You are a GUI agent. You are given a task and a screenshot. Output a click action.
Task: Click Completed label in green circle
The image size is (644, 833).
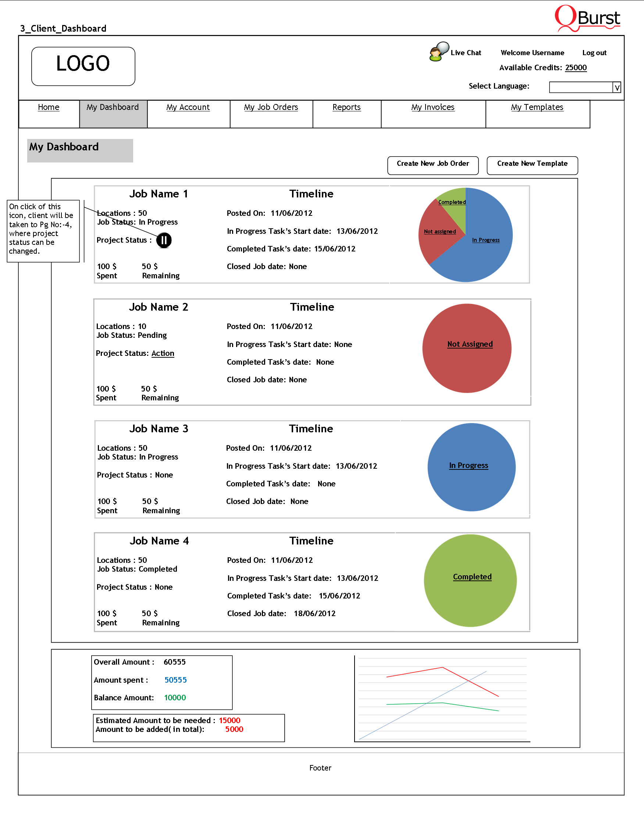[472, 577]
